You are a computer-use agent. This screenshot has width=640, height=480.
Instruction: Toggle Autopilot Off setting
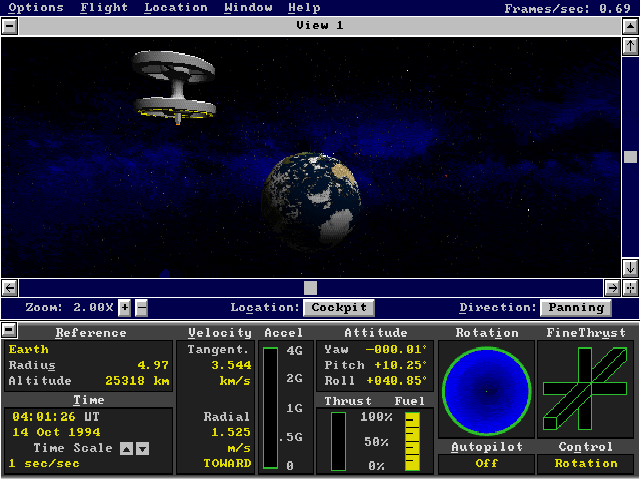pos(486,463)
